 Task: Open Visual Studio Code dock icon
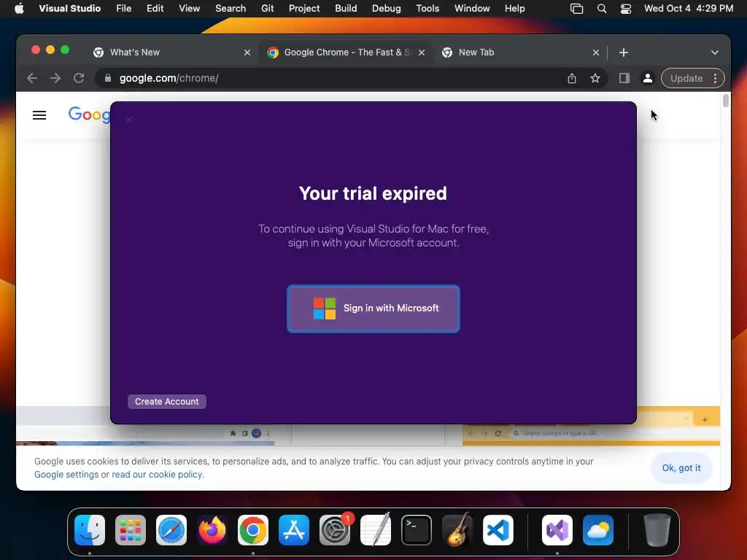[x=498, y=529]
